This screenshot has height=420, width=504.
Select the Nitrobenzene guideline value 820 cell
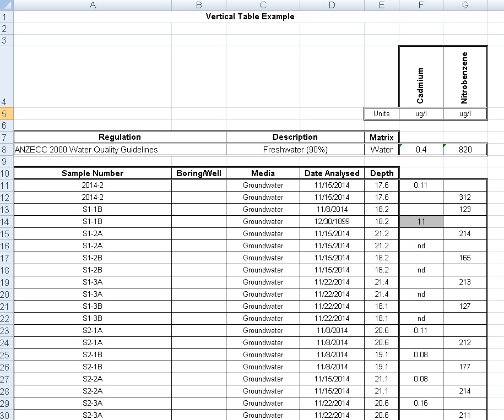(465, 150)
